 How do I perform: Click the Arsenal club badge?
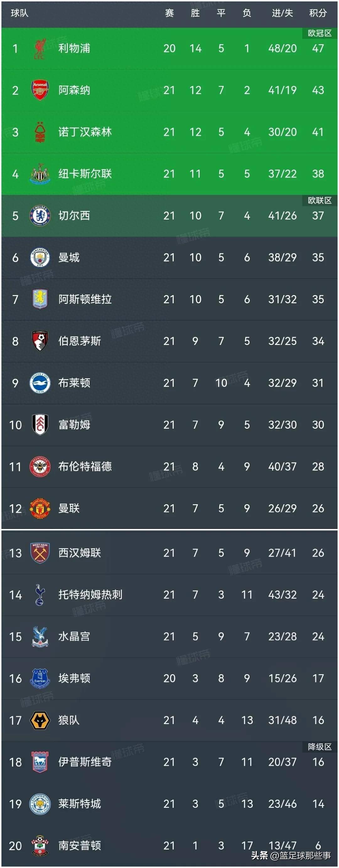(x=40, y=90)
